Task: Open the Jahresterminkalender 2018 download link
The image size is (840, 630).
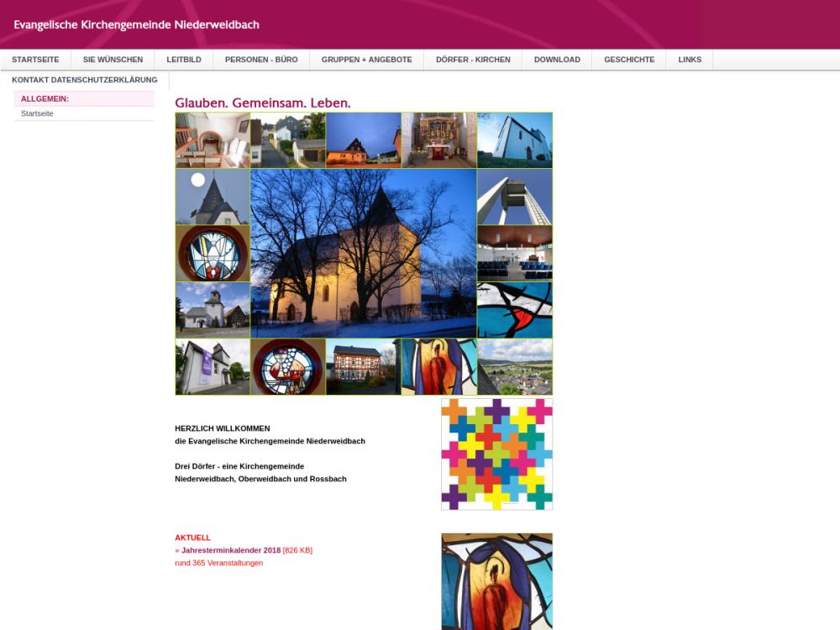Action: (231, 550)
